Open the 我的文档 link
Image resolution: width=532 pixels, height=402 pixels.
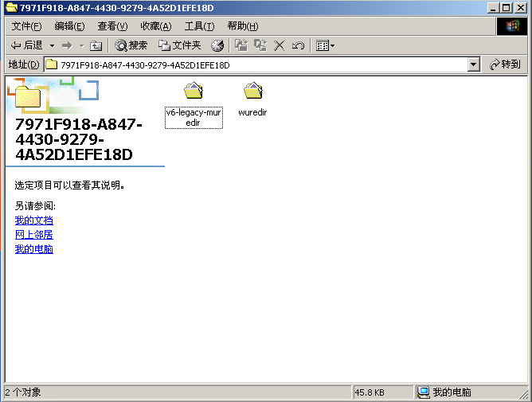coord(34,221)
